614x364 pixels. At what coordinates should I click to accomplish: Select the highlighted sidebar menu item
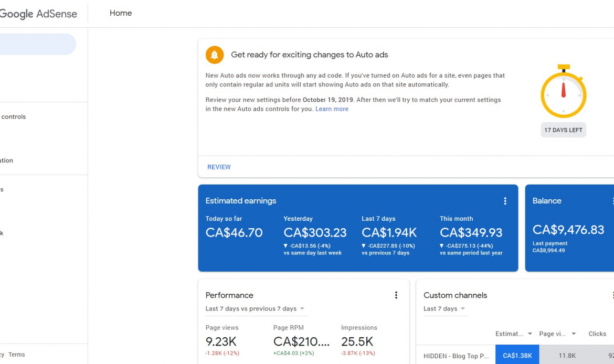pos(38,44)
